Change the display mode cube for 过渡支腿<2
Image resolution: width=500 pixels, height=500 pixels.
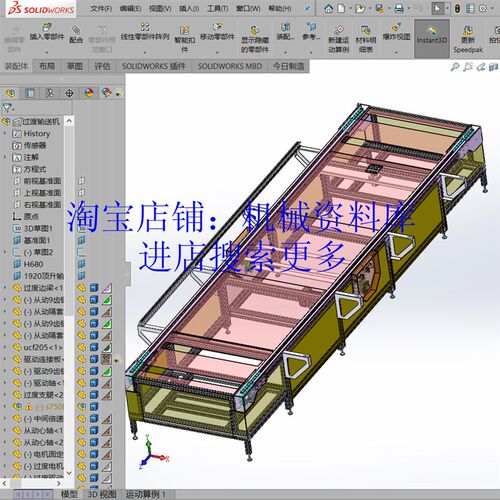click(x=94, y=395)
